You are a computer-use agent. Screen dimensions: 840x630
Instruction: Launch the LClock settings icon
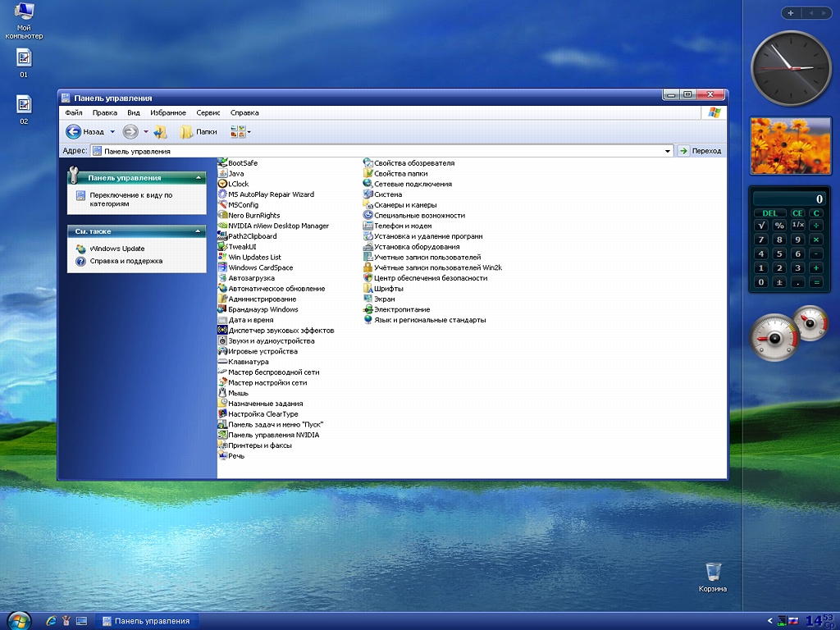(223, 184)
